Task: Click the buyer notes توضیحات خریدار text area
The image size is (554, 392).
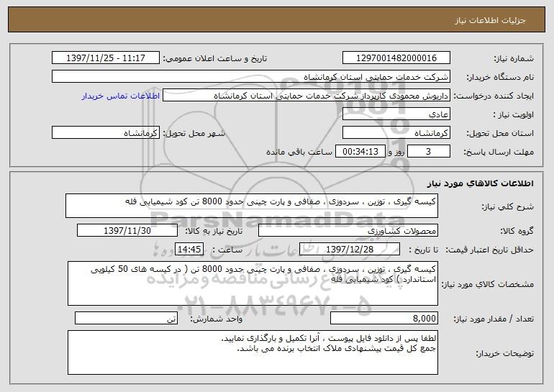Action: [253, 352]
